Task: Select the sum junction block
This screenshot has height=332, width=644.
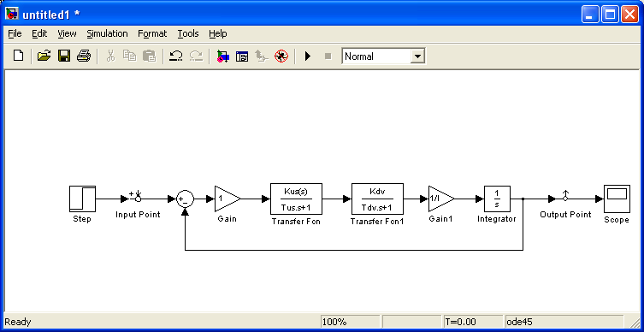Action: click(186, 199)
